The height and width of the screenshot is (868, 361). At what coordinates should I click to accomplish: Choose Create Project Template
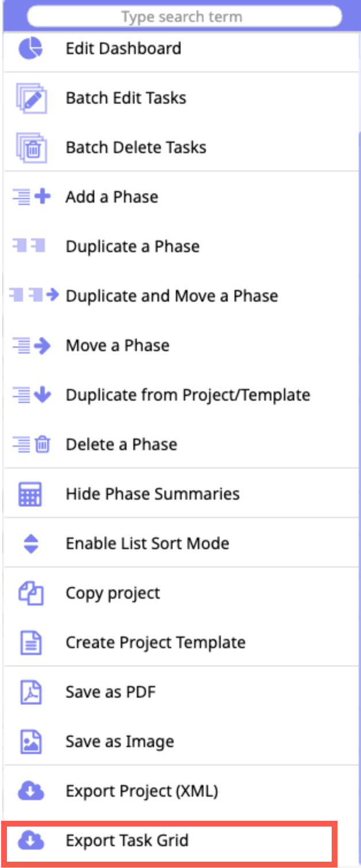(x=155, y=642)
